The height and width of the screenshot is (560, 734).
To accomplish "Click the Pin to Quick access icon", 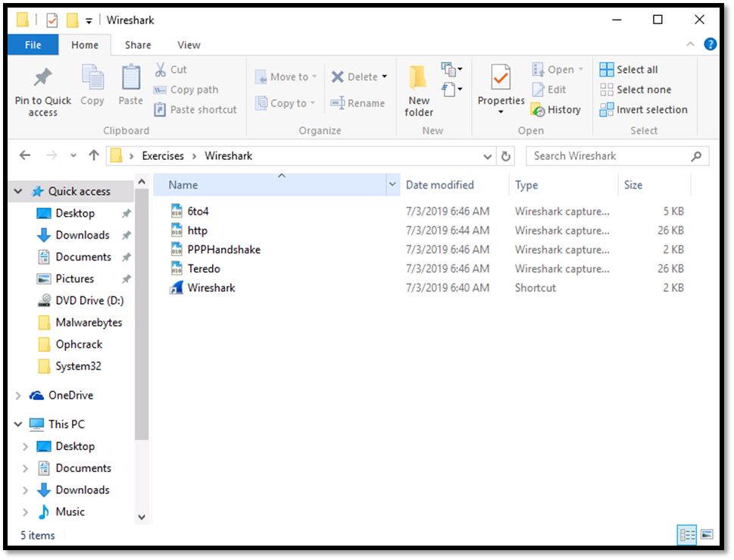I will pyautogui.click(x=42, y=78).
